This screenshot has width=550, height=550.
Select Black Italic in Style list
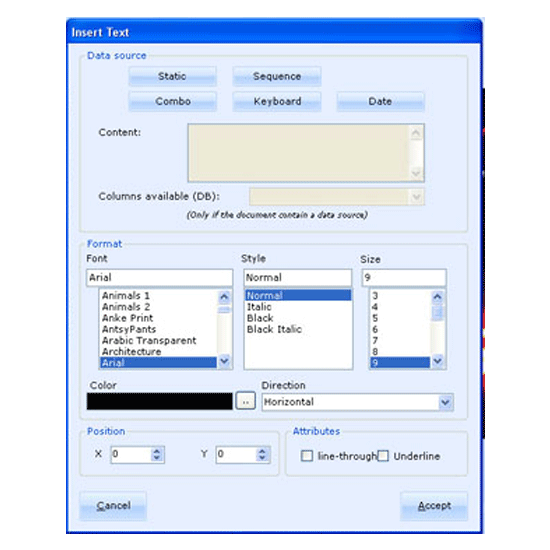tap(274, 329)
